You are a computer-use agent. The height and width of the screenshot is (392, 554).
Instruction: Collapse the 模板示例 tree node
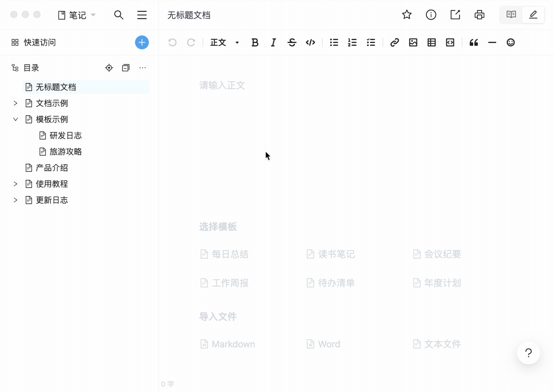[x=15, y=119]
